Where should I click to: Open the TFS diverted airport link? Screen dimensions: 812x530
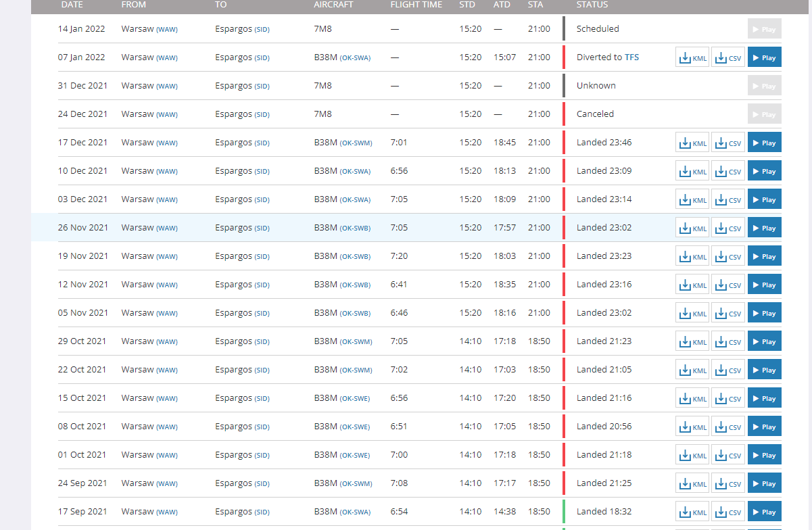(631, 57)
